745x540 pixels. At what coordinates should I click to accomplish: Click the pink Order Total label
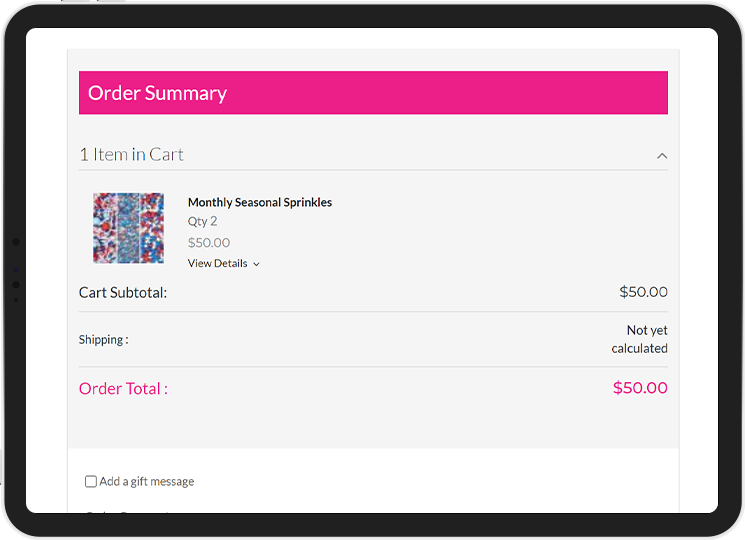(x=124, y=388)
